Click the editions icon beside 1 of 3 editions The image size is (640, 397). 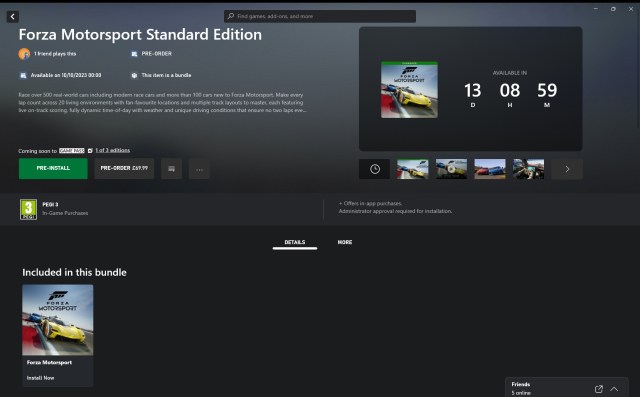point(90,151)
